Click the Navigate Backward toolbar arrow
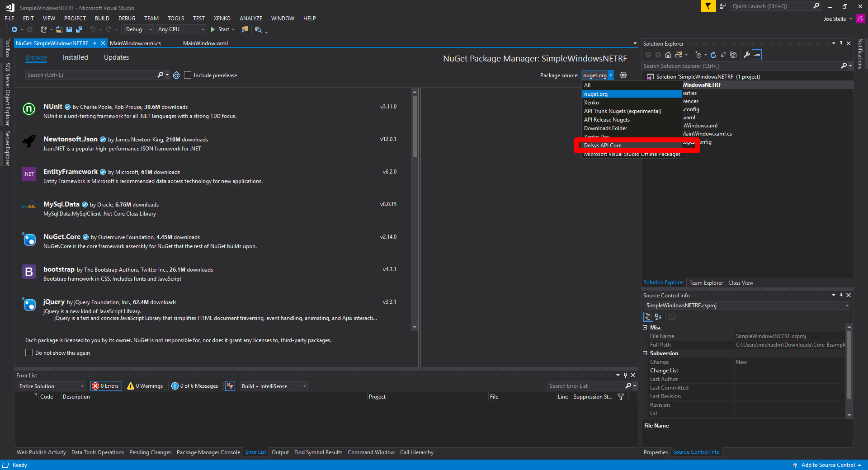868x470 pixels. coord(14,29)
